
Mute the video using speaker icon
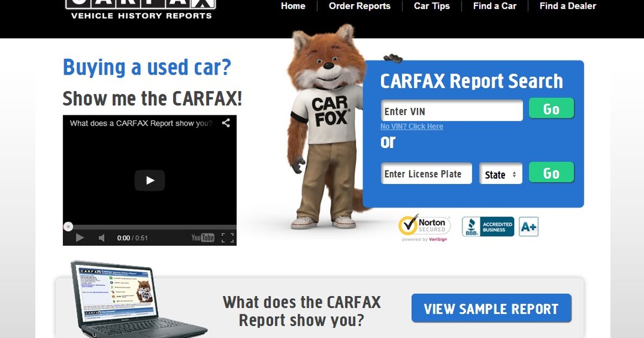click(101, 238)
